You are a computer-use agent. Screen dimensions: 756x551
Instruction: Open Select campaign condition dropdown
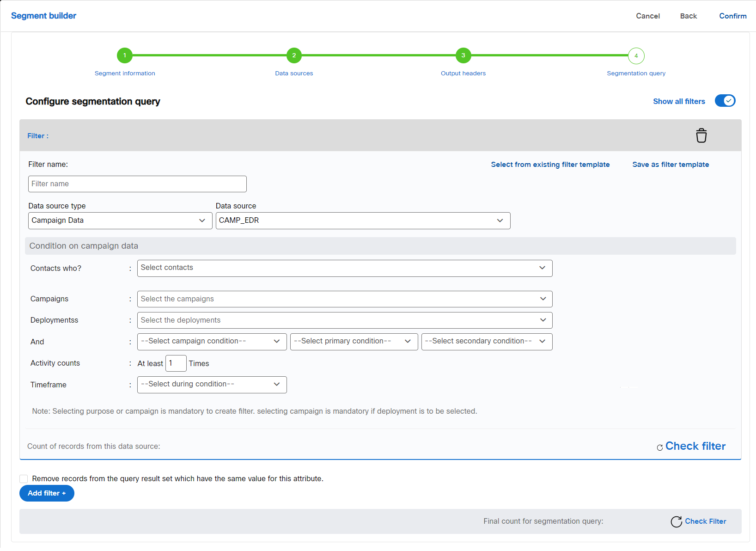[x=212, y=342]
